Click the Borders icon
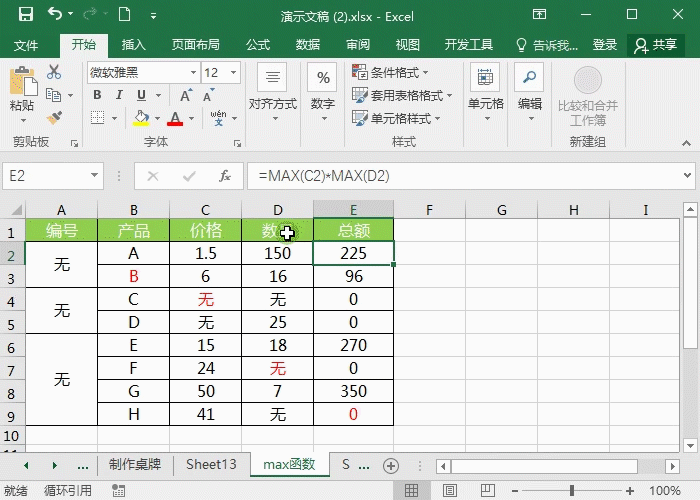 (97, 118)
